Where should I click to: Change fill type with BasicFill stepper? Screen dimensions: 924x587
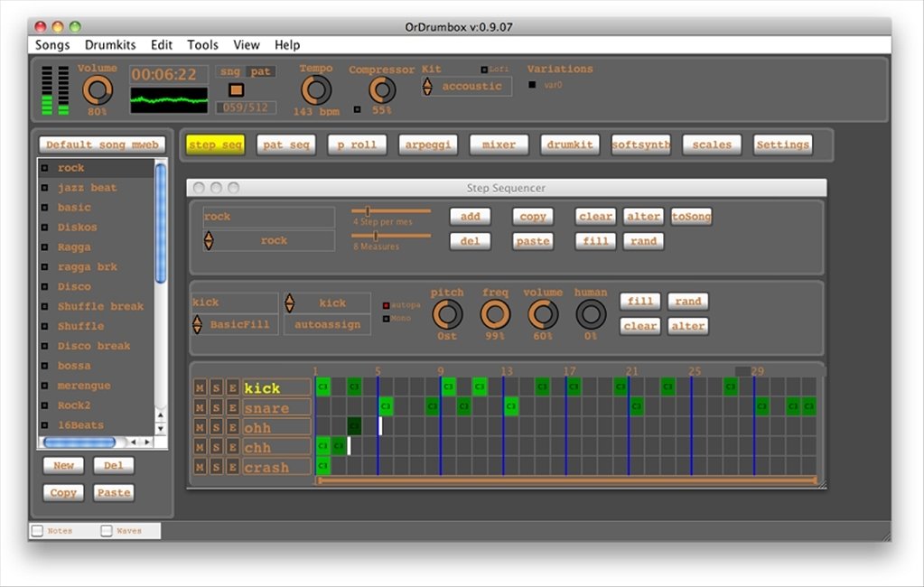click(x=198, y=324)
